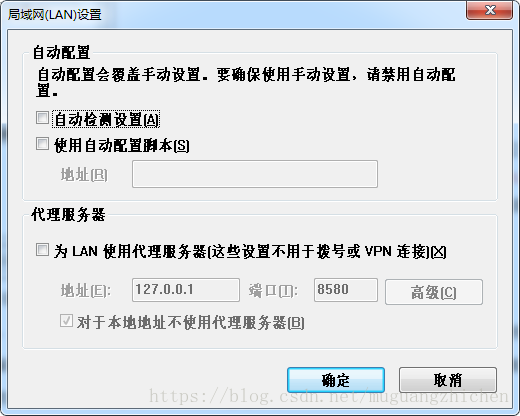
Task: Toggle 对于本地地址不使用代理服务器 checkbox
Action: [x=66, y=321]
